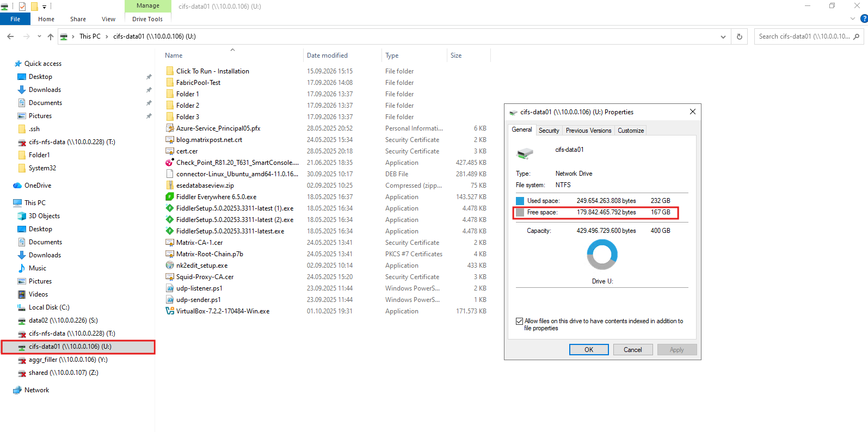Image resolution: width=868 pixels, height=432 pixels.
Task: Expand recent locations dropdown arrow
Action: click(x=39, y=36)
